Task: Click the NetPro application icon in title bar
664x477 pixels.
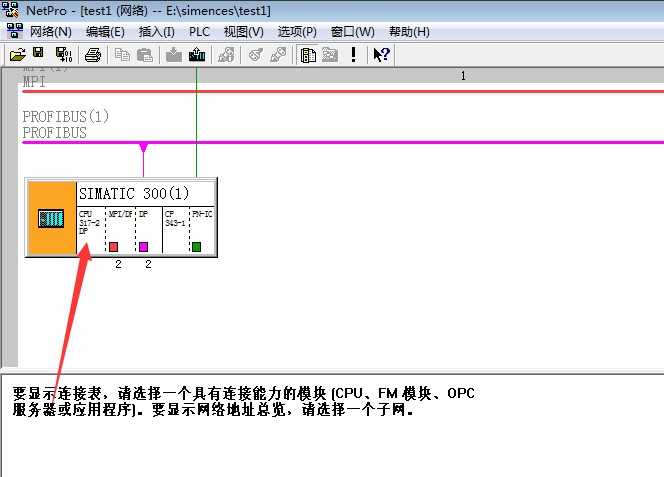Action: [10, 9]
